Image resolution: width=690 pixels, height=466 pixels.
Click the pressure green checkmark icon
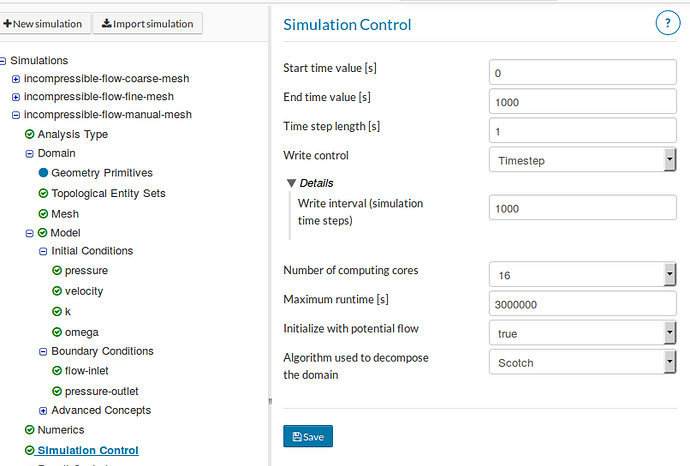pyautogui.click(x=57, y=270)
